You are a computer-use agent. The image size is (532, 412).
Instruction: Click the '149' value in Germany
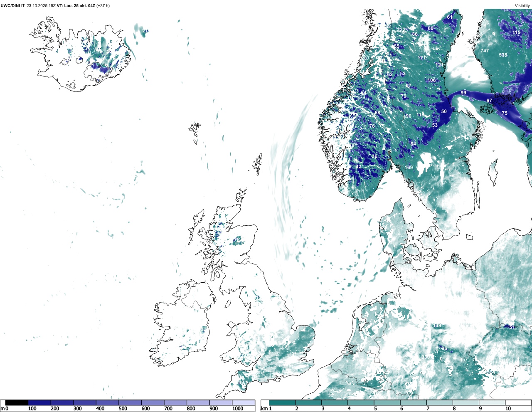437,326
